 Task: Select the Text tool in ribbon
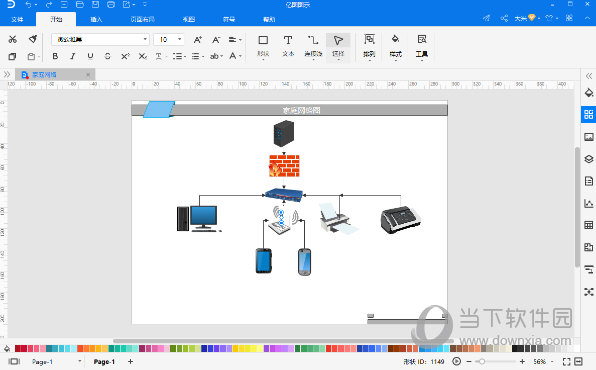click(x=288, y=45)
